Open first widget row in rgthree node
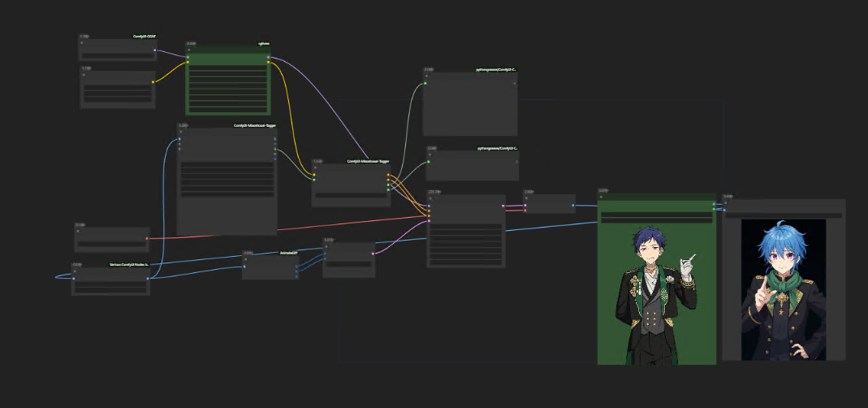This screenshot has height=408, width=868. (227, 71)
